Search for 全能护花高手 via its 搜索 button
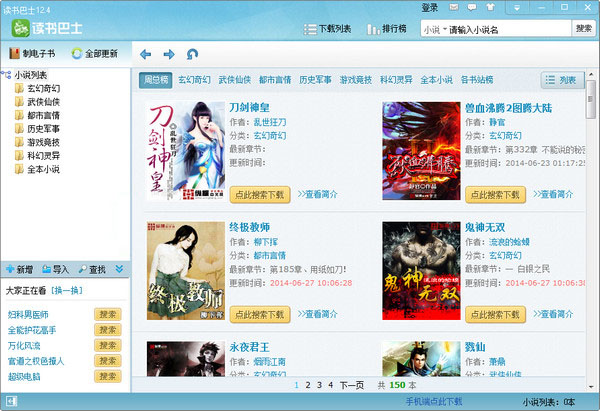This screenshot has height=411, width=600. tap(108, 330)
